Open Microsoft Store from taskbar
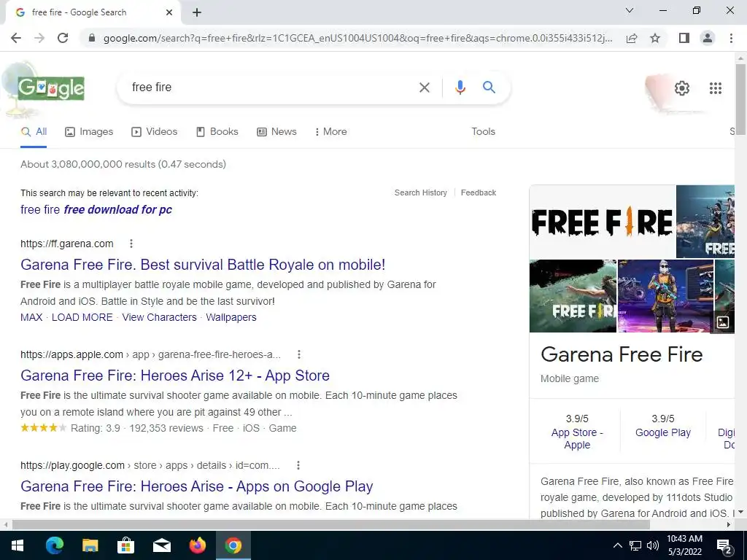This screenshot has height=560, width=747. [125, 545]
